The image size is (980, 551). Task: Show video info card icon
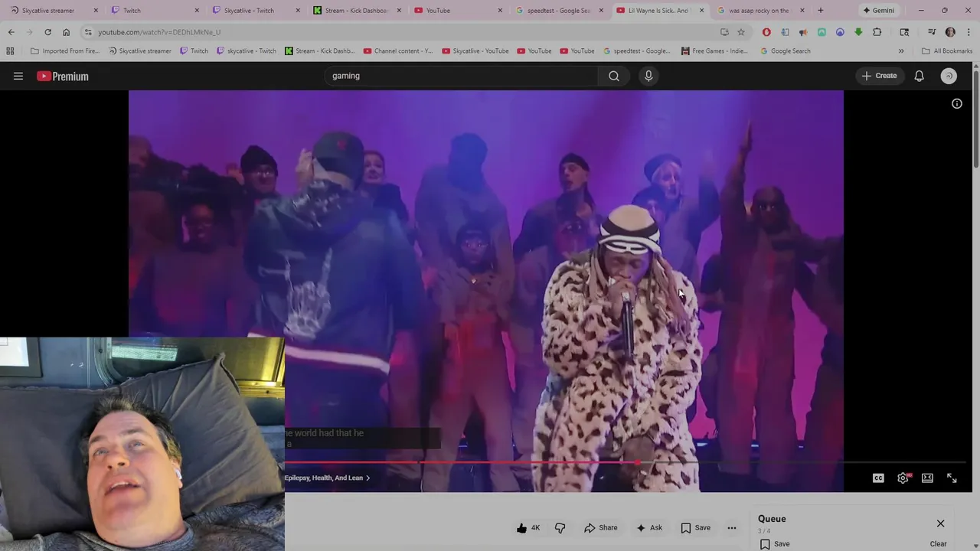click(957, 103)
